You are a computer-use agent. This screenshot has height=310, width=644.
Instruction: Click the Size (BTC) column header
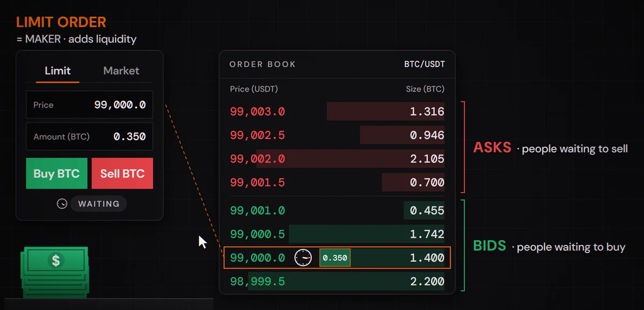pyautogui.click(x=425, y=89)
